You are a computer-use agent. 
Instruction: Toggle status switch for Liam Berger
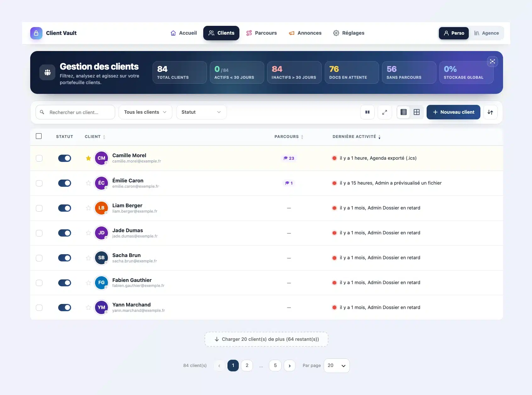(x=64, y=208)
